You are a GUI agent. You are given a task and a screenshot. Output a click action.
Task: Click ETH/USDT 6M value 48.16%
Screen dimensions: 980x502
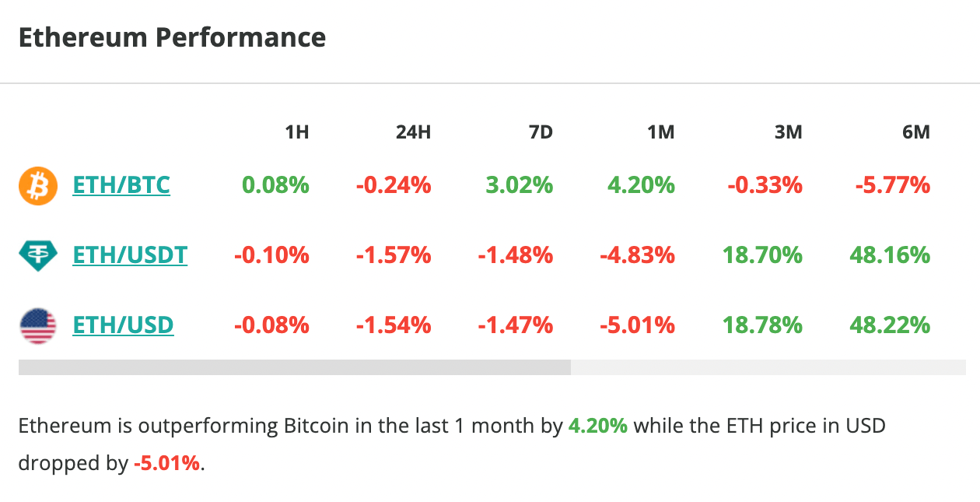coord(890,255)
